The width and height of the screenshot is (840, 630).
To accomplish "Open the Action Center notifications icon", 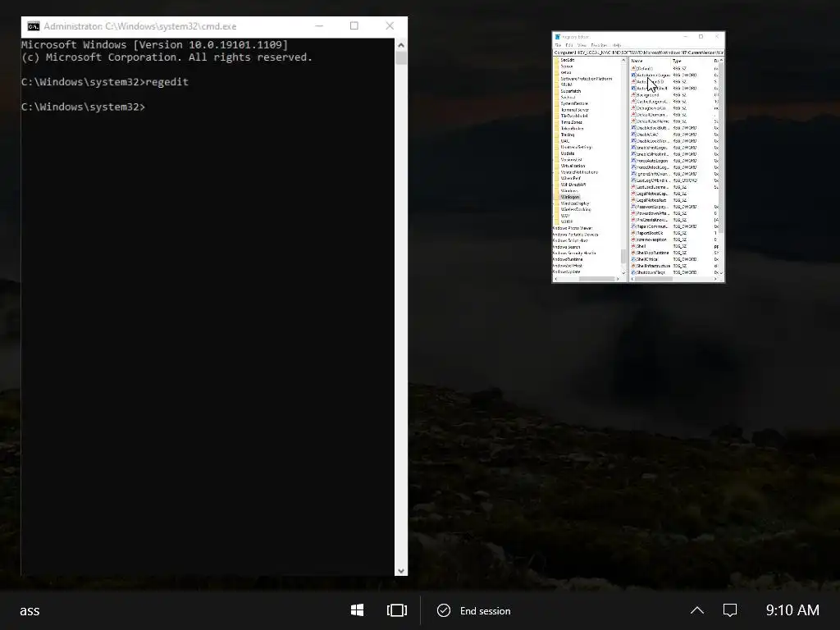I will 729,610.
